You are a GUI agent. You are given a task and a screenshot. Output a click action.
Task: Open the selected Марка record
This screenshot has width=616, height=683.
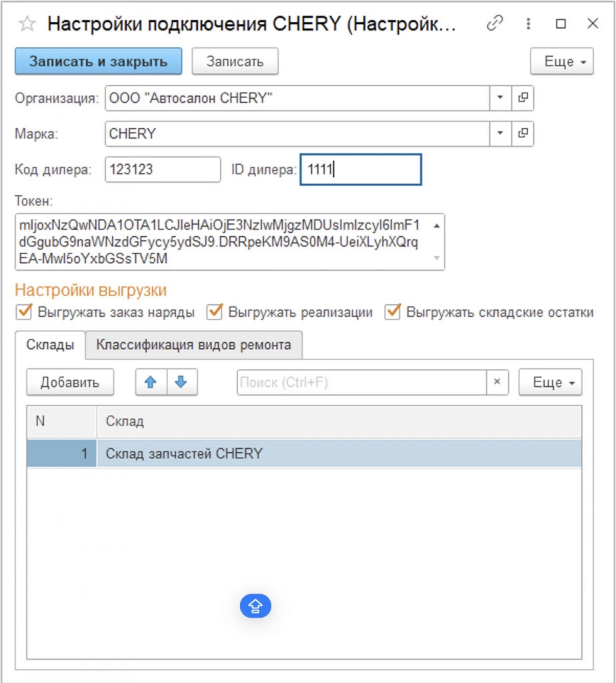523,133
